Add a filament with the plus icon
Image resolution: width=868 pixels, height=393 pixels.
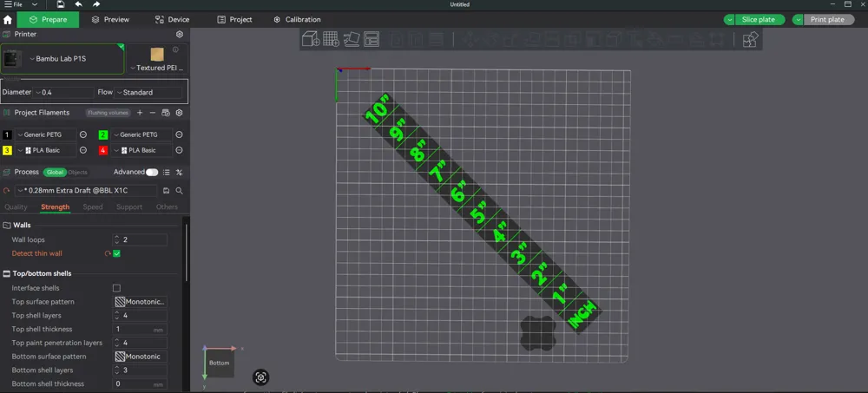[140, 113]
